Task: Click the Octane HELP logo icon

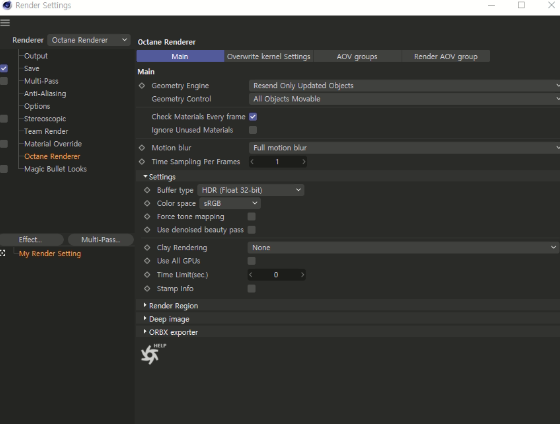Action: point(153,354)
